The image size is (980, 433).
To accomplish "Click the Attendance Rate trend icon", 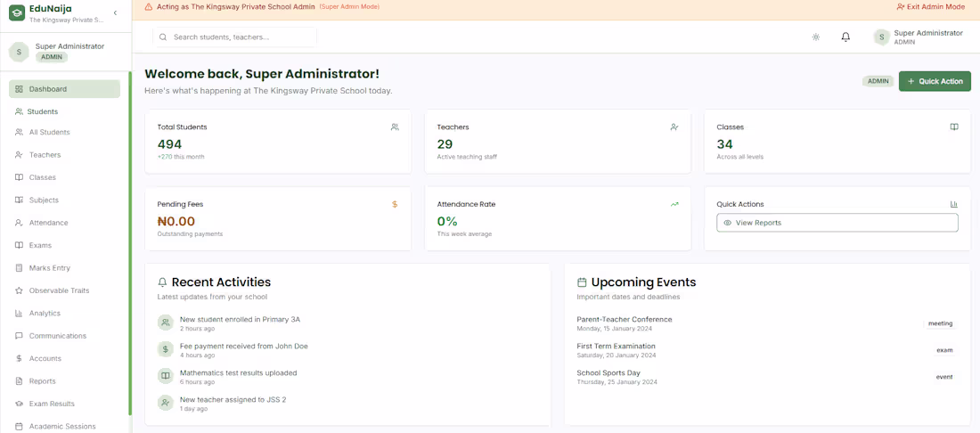I will point(674,204).
